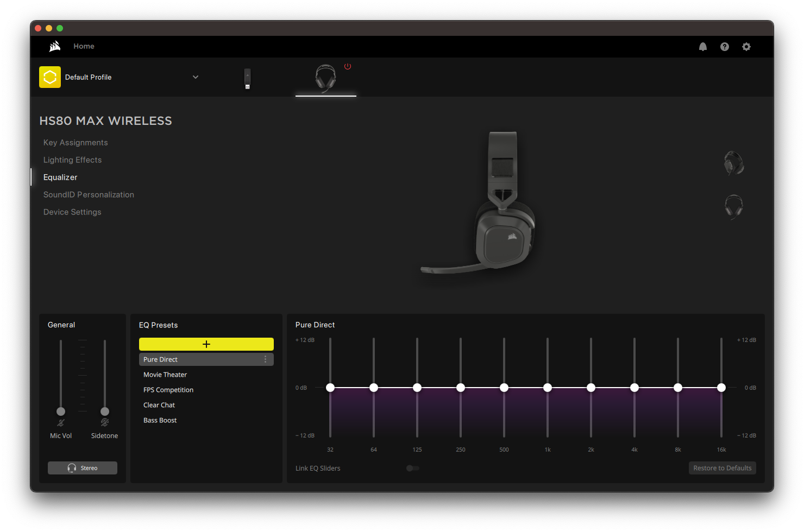The height and width of the screenshot is (532, 804).
Task: Toggle Link EQ Sliders switch
Action: click(413, 468)
